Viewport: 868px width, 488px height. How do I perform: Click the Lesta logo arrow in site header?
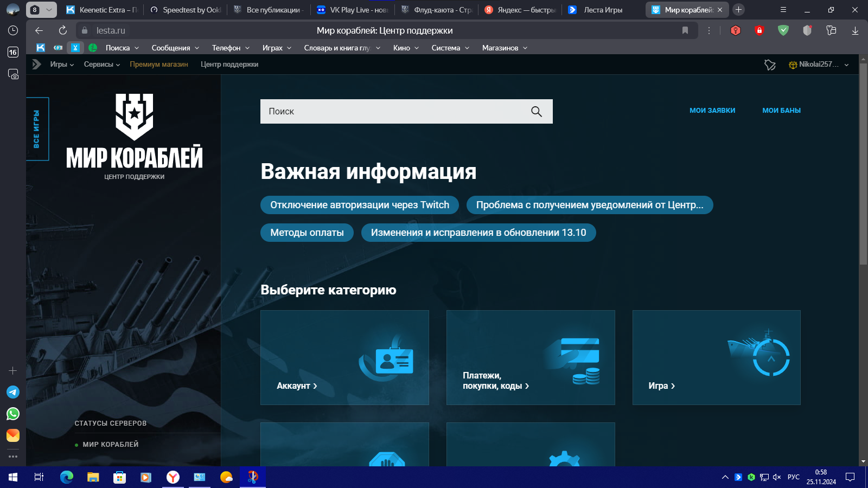tap(36, 65)
